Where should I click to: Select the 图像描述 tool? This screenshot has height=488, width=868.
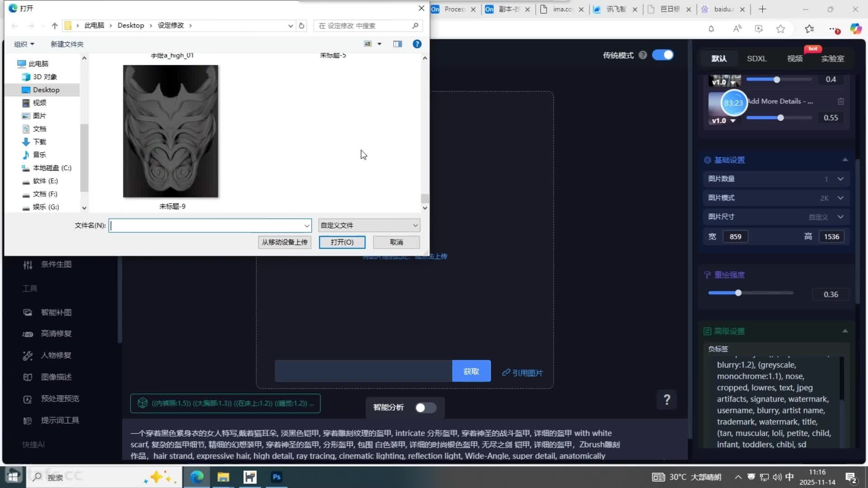tap(56, 376)
